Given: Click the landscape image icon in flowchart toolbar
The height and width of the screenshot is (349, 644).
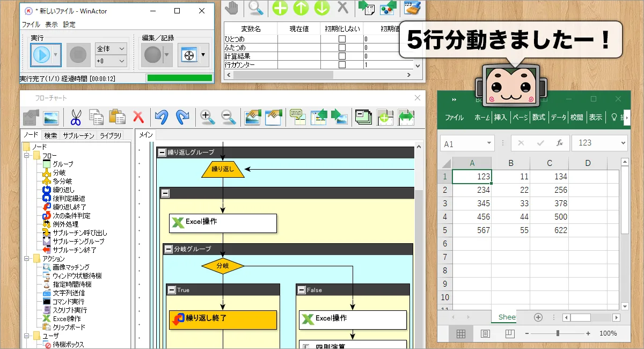Looking at the screenshot, I should pos(52,117).
